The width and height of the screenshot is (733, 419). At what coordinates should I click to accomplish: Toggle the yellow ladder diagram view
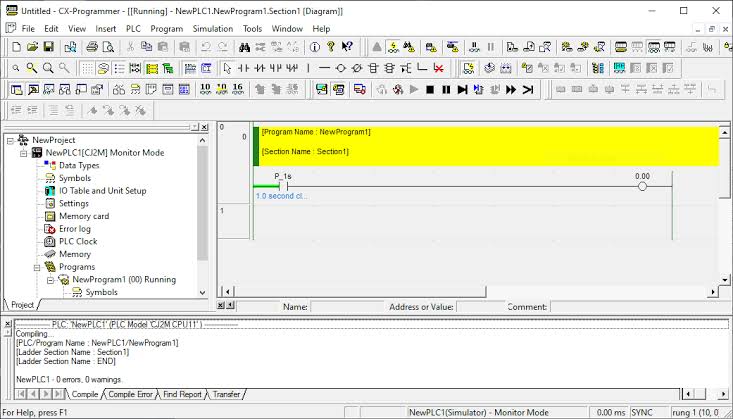151,68
